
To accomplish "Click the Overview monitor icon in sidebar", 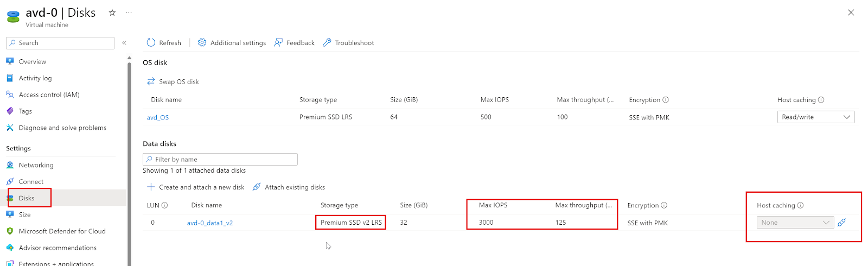I will [x=10, y=61].
